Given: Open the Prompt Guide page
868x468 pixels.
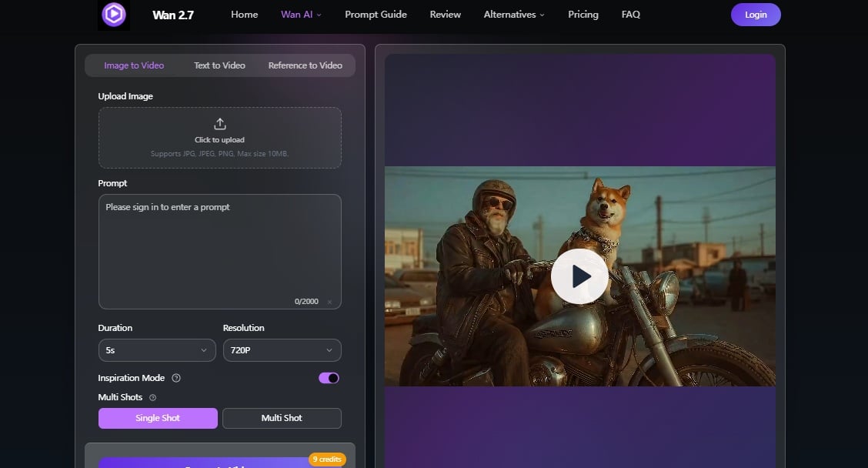Looking at the screenshot, I should tap(376, 14).
